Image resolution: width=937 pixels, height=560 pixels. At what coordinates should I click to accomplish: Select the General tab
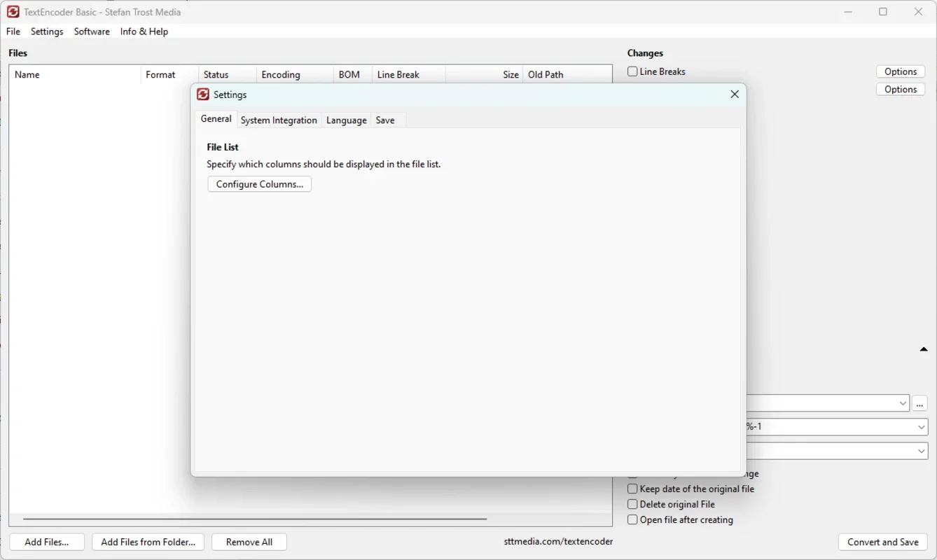pyautogui.click(x=216, y=119)
